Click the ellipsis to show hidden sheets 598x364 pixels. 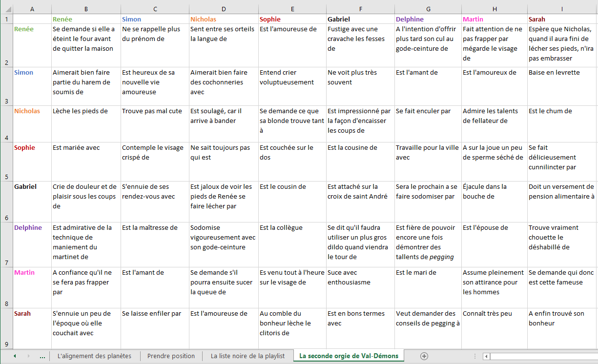(42, 356)
